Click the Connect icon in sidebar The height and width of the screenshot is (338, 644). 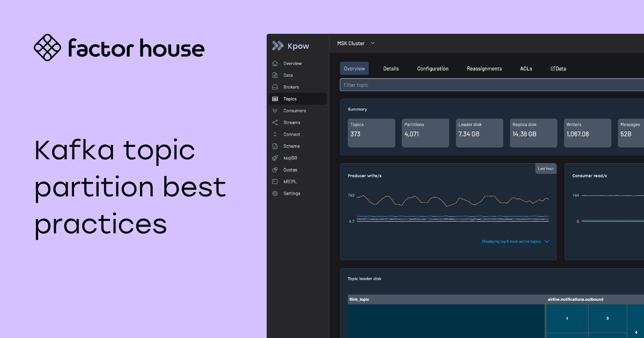coord(275,134)
